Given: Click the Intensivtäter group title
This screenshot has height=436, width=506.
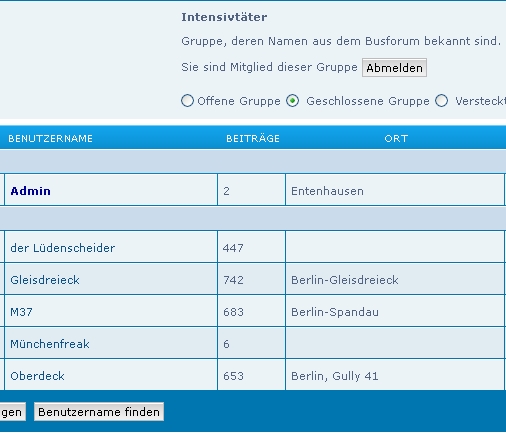Looking at the screenshot, I should coord(224,17).
